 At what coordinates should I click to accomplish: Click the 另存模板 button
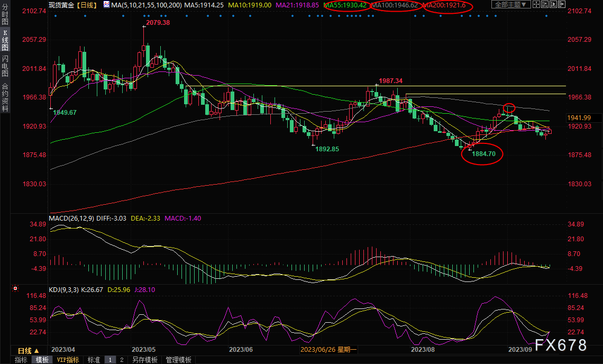click(x=144, y=360)
